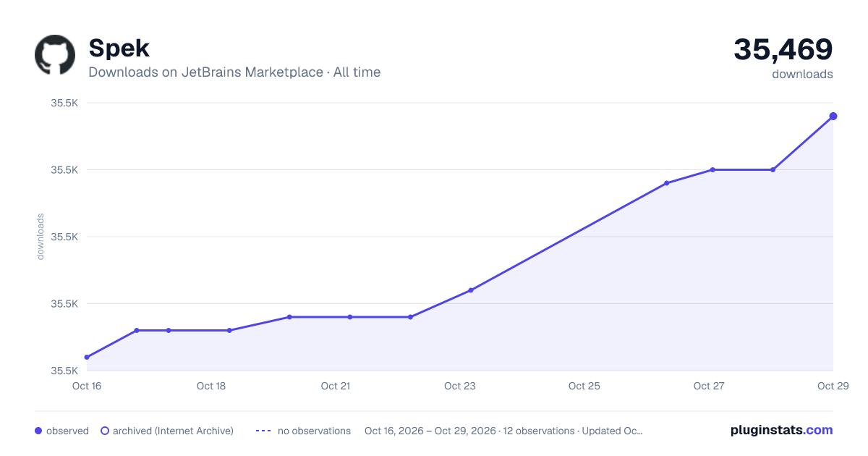
Task: Click the Oct 18 x-axis label
Action: click(x=211, y=386)
